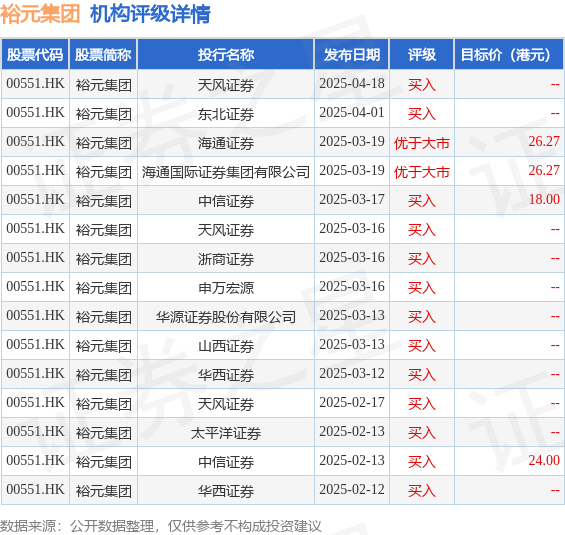Select the 评级 column header
The image size is (565, 535).
click(x=422, y=55)
